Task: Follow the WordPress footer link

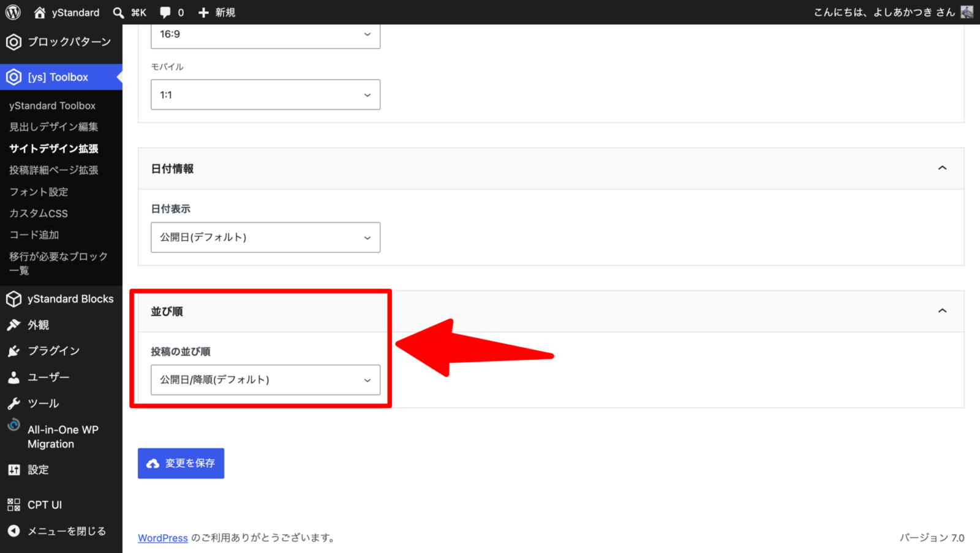Action: (163, 538)
